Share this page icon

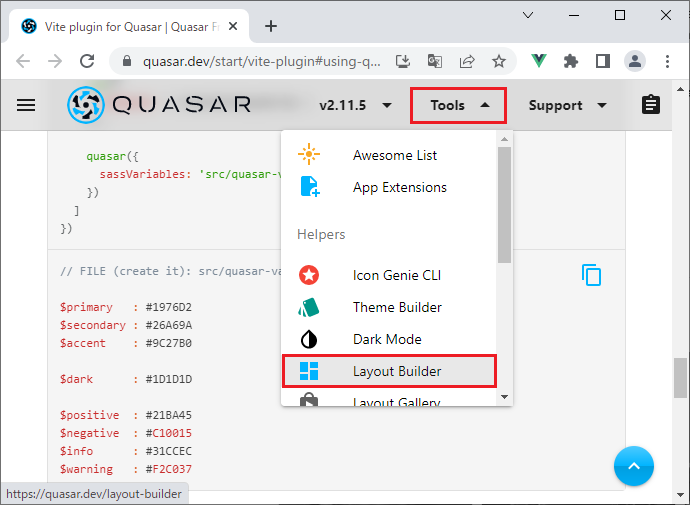(x=467, y=61)
